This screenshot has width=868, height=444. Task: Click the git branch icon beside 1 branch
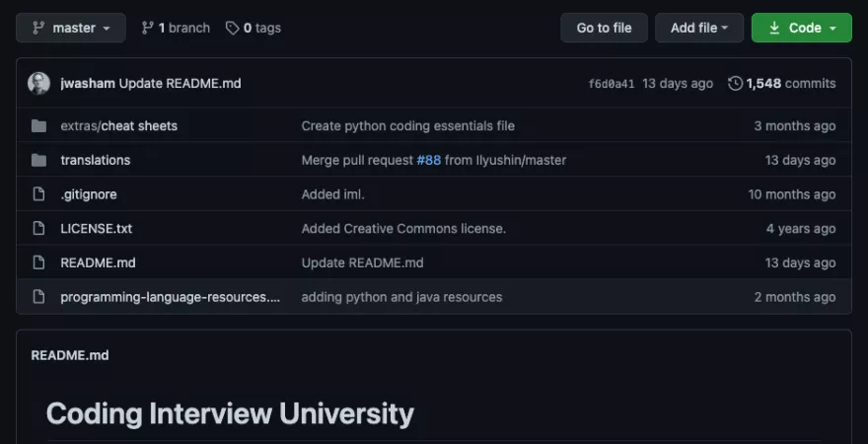click(148, 28)
